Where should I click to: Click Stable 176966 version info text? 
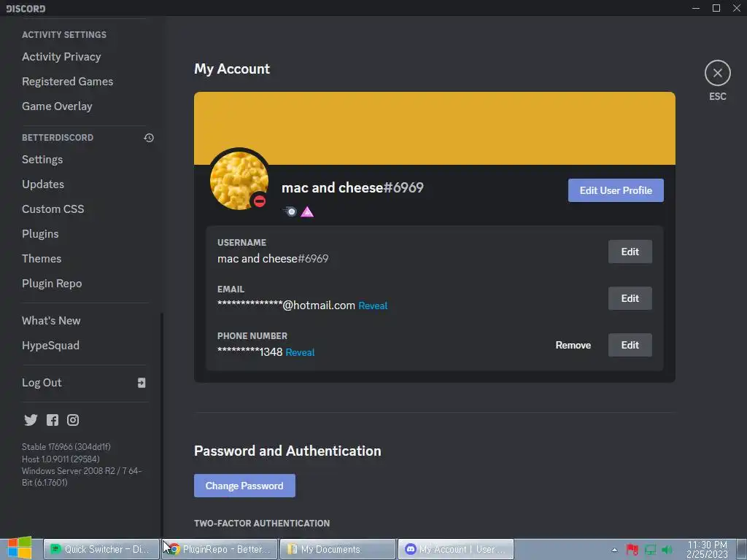(x=66, y=447)
